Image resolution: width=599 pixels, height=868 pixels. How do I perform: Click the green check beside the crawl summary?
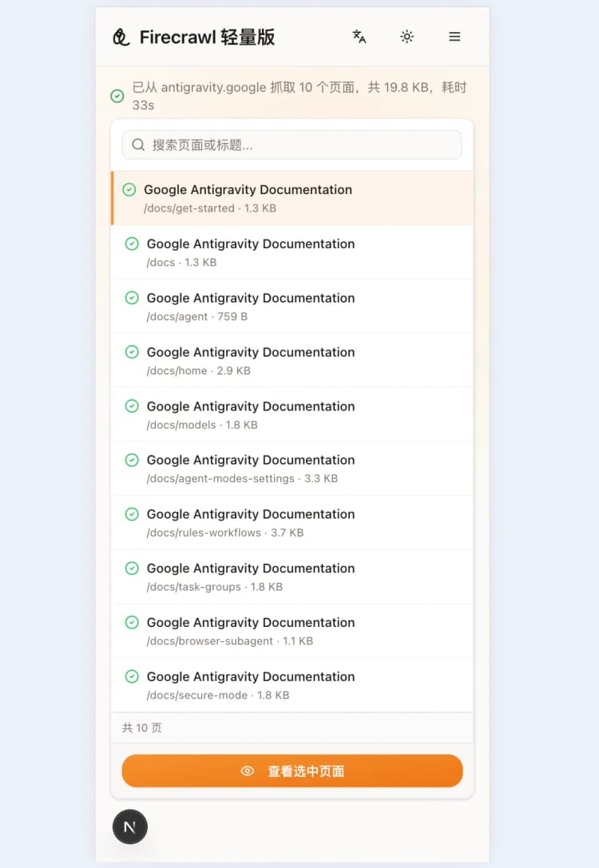[x=117, y=96]
